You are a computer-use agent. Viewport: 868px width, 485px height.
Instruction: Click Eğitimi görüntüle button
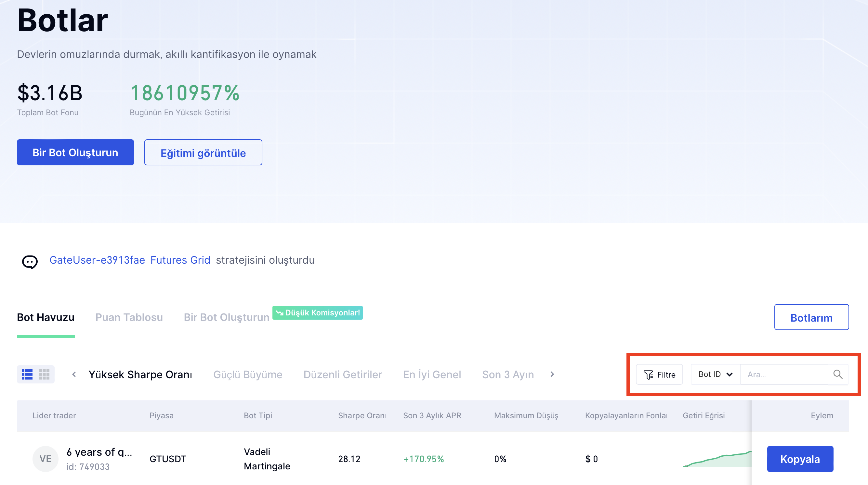click(203, 153)
